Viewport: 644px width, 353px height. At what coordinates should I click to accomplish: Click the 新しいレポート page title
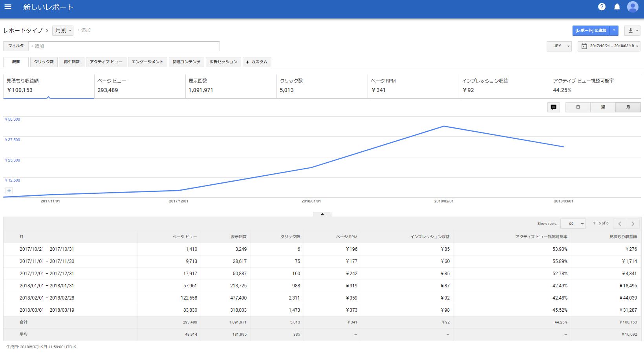coord(48,7)
